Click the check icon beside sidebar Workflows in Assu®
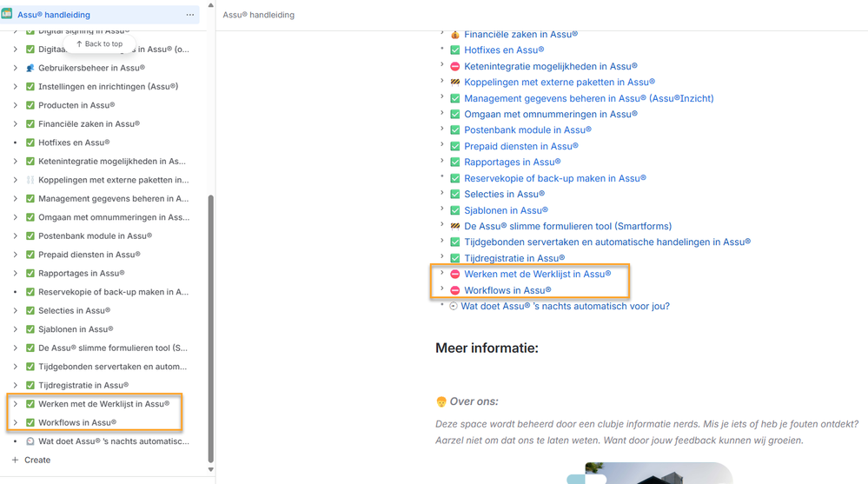The width and height of the screenshot is (868, 484). click(30, 422)
